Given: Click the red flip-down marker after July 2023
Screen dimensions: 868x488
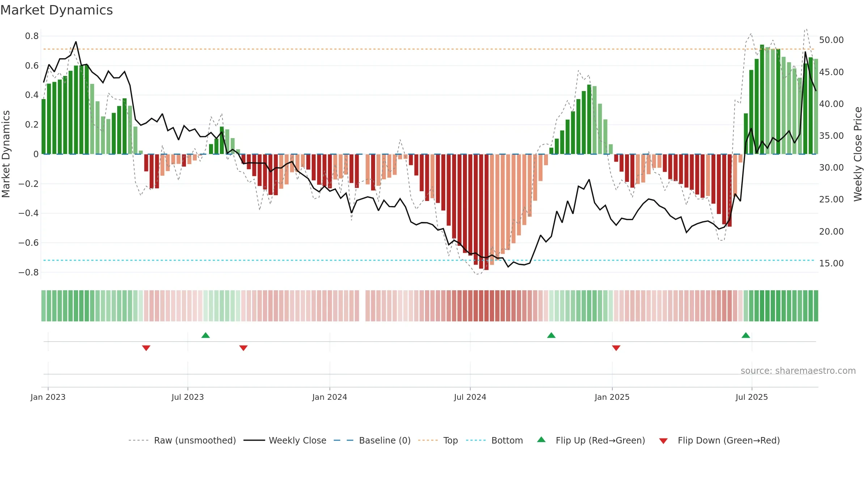Looking at the screenshot, I should pyautogui.click(x=243, y=348).
